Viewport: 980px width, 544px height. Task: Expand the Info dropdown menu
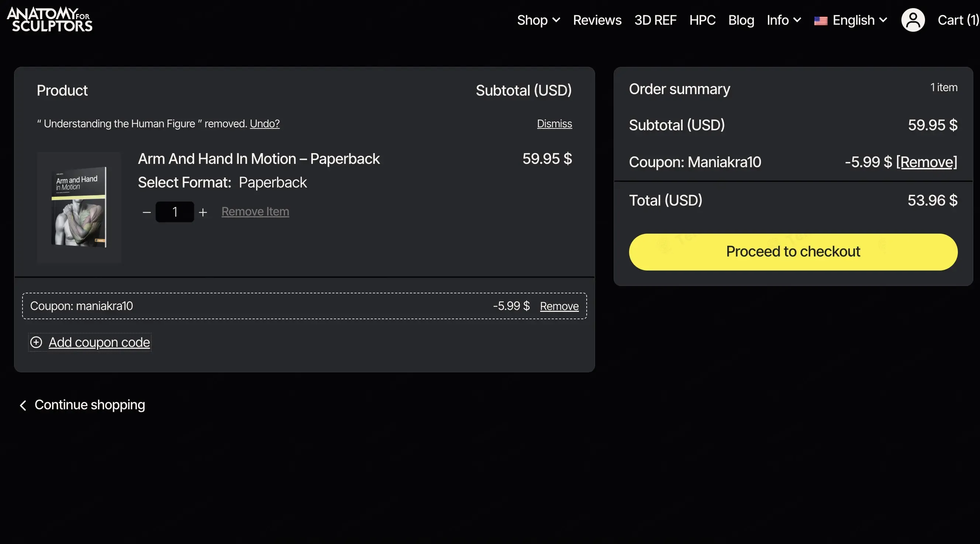point(784,20)
